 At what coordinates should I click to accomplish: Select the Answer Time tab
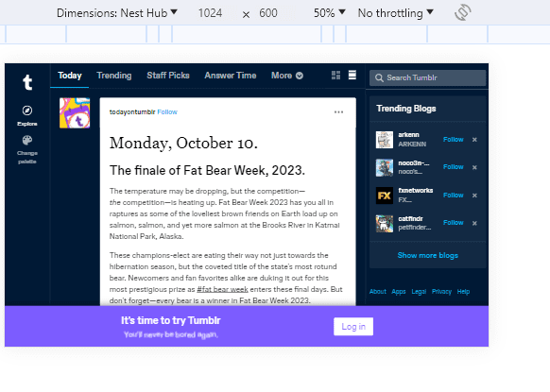[x=231, y=76]
